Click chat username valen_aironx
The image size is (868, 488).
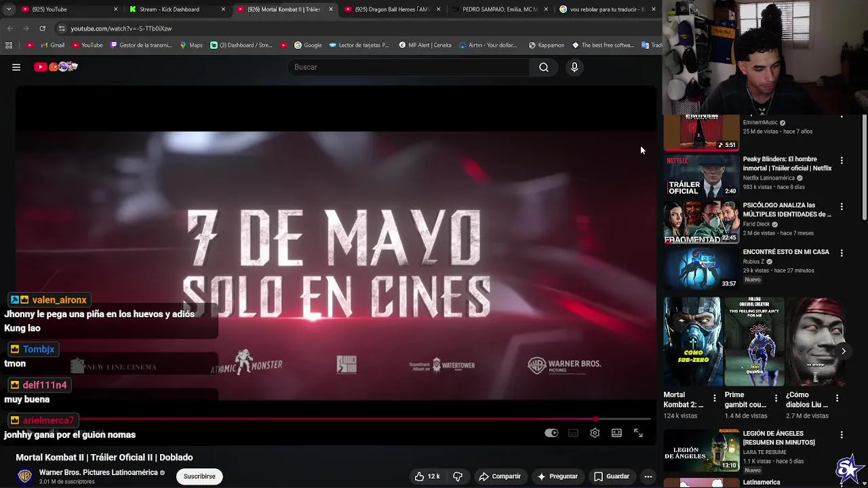pos(60,300)
